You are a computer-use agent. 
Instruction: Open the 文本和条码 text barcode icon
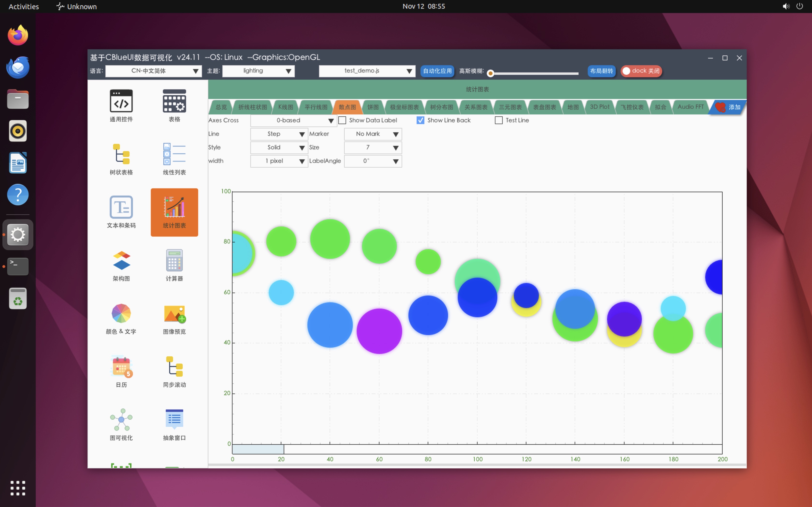[121, 207]
